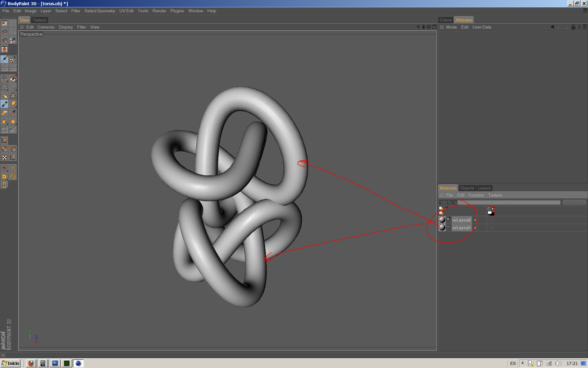
Task: Select the rectangle selection tool
Action: coord(4,87)
